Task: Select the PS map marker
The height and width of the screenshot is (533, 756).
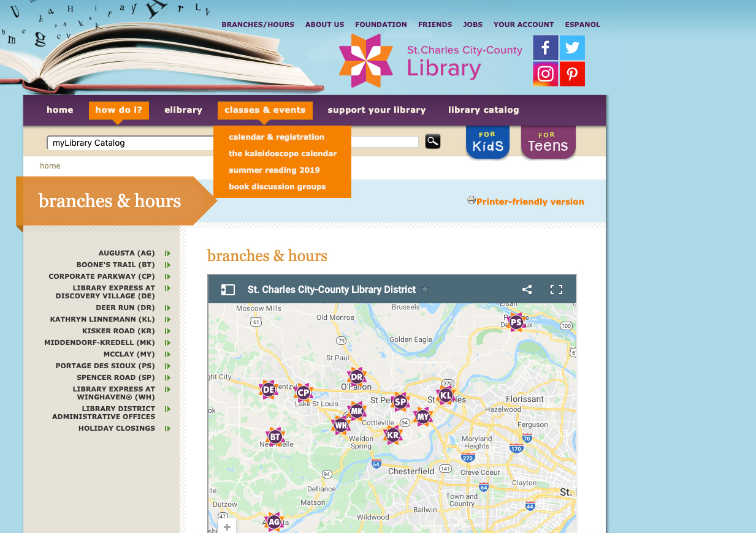Action: 516,322
